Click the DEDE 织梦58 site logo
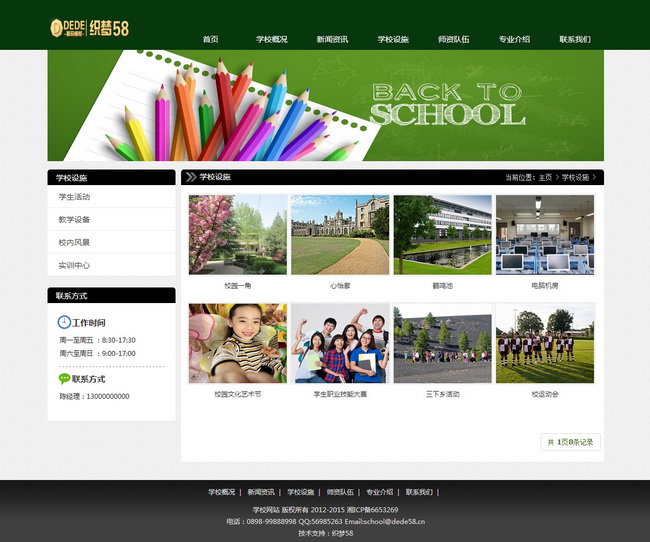Viewport: 650px width, 542px height. pyautogui.click(x=89, y=28)
